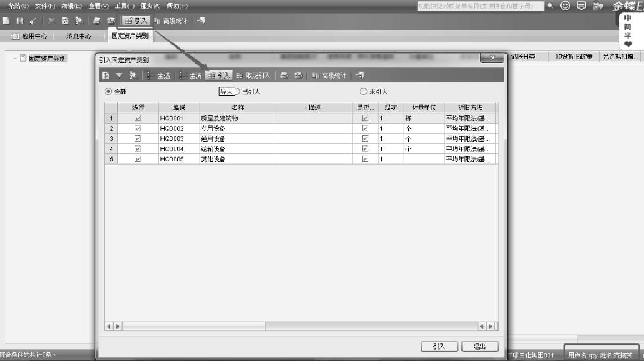Open the 工具(T) menu
This screenshot has height=361, width=644.
125,6
